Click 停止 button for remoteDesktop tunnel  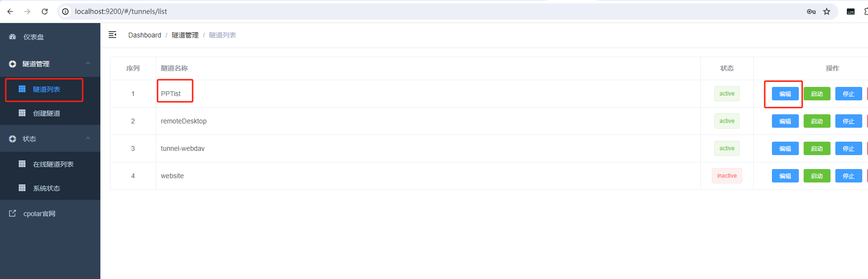pos(848,121)
